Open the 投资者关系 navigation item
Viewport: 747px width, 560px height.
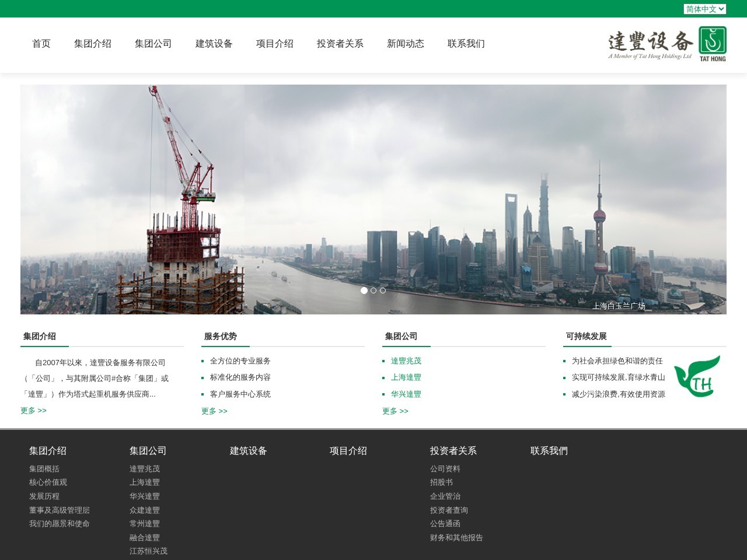coord(340,44)
